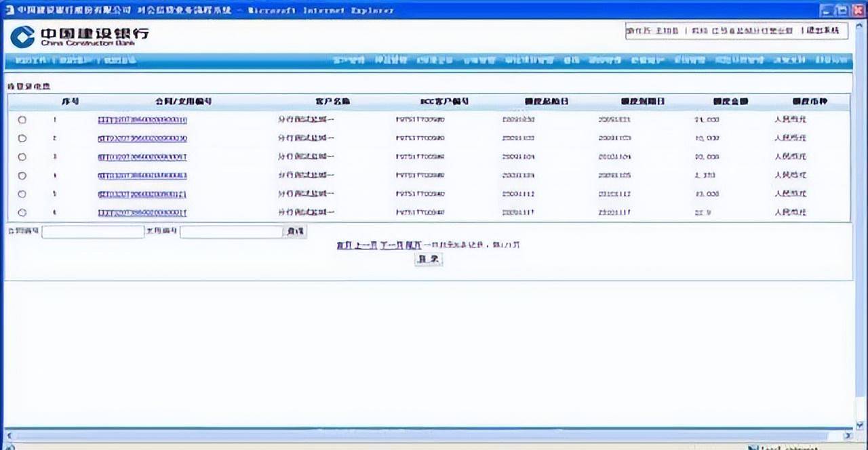Click the 额度起始日 column header
The height and width of the screenshot is (450, 868).
[547, 102]
